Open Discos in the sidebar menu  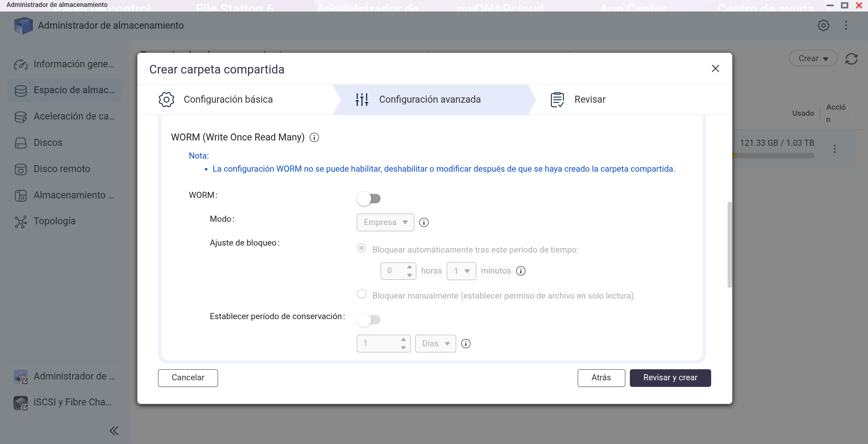click(x=48, y=143)
